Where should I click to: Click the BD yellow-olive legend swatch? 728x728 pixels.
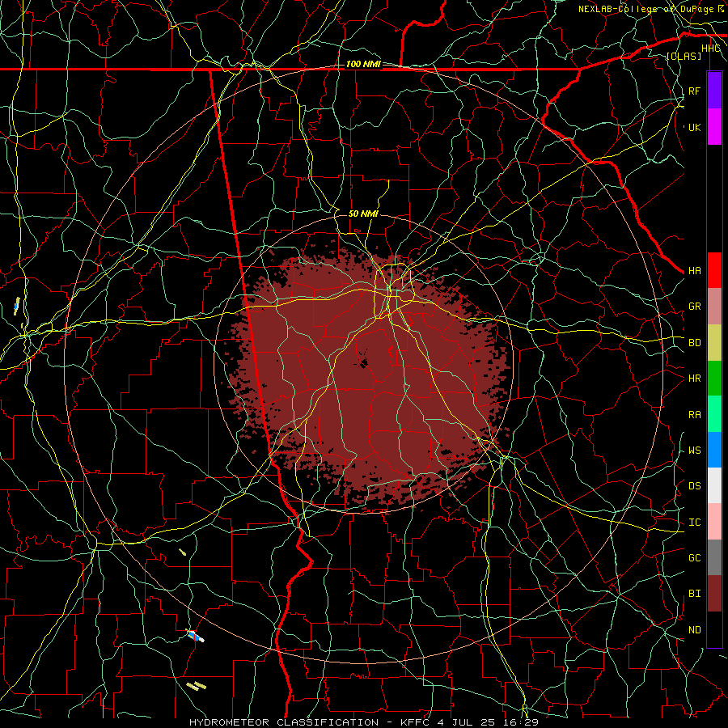714,342
